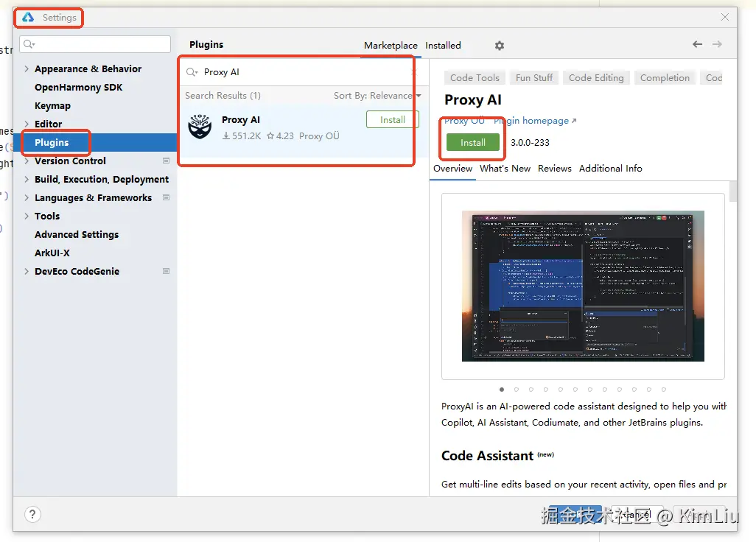Switch to the Marketplace tab

[x=391, y=45]
